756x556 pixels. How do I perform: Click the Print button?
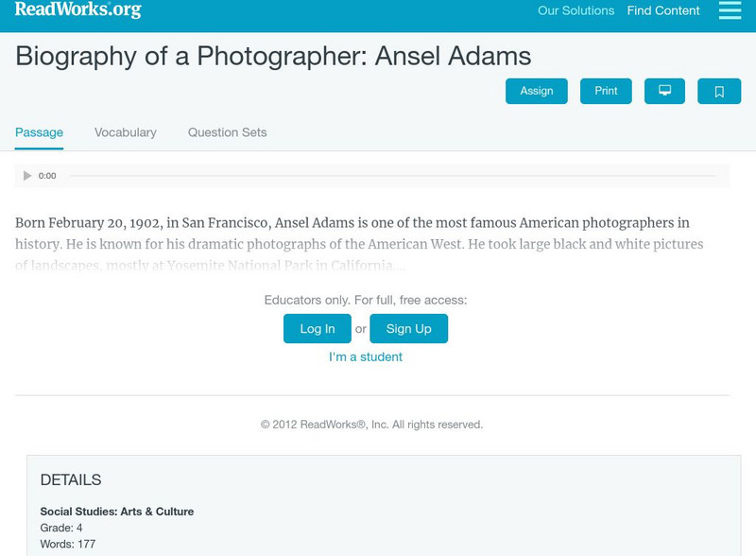point(606,91)
